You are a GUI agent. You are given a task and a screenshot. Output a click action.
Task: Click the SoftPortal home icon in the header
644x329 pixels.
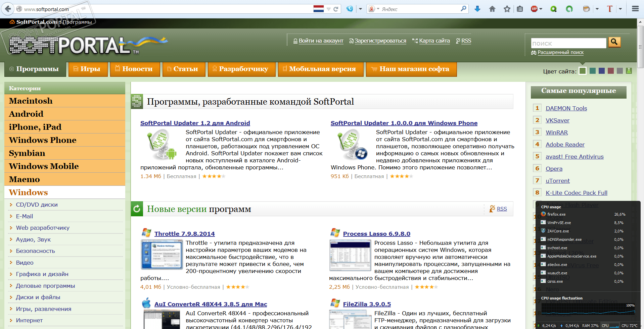pyautogui.click(x=12, y=22)
